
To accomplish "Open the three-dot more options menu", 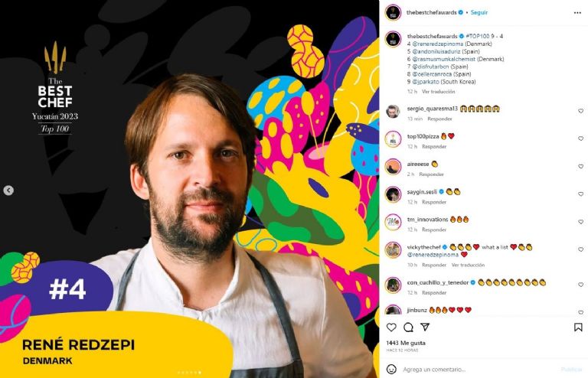I will pyautogui.click(x=577, y=13).
